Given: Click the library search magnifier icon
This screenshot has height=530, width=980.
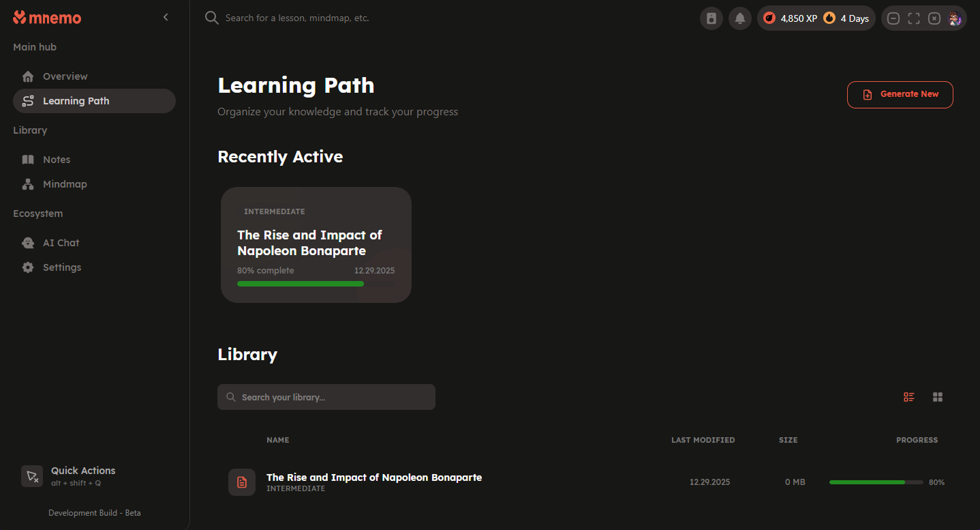Looking at the screenshot, I should (x=231, y=397).
